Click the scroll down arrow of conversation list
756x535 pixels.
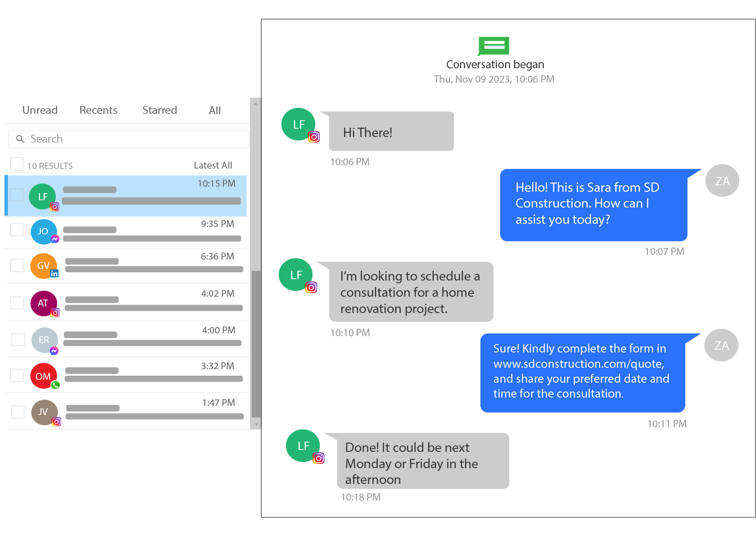pyautogui.click(x=256, y=424)
